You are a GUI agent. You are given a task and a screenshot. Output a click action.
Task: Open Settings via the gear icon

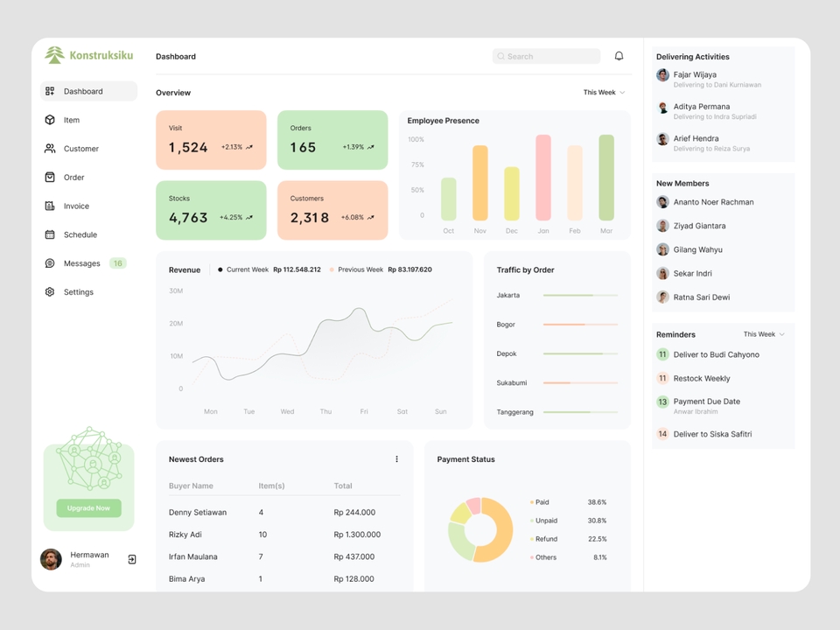50,291
